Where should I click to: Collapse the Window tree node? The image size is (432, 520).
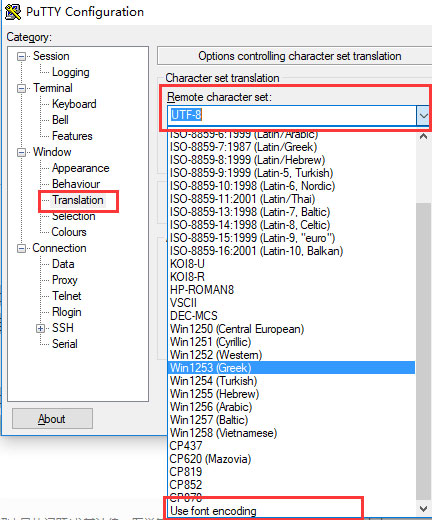point(21,152)
